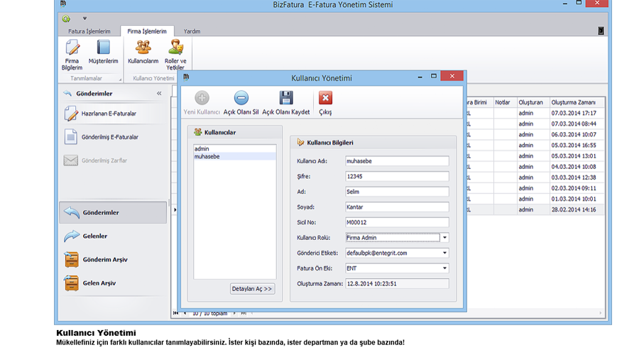Open Roller ve Yetkiler
This screenshot has width=644, height=350.
pyautogui.click(x=175, y=54)
